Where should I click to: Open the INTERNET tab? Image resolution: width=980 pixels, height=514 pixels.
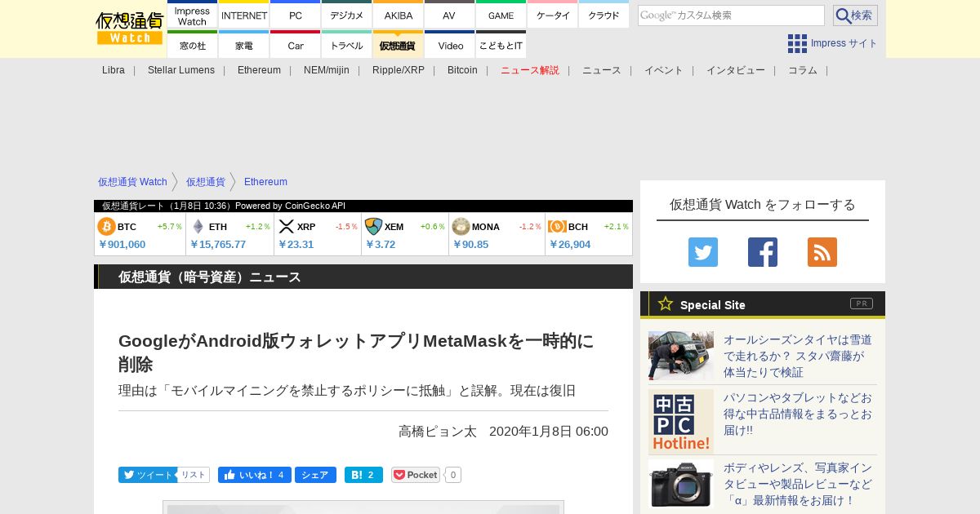pyautogui.click(x=244, y=15)
